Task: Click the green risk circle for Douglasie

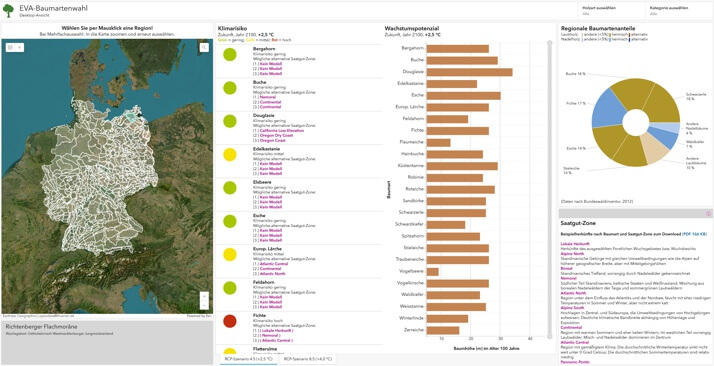Action: click(230, 121)
